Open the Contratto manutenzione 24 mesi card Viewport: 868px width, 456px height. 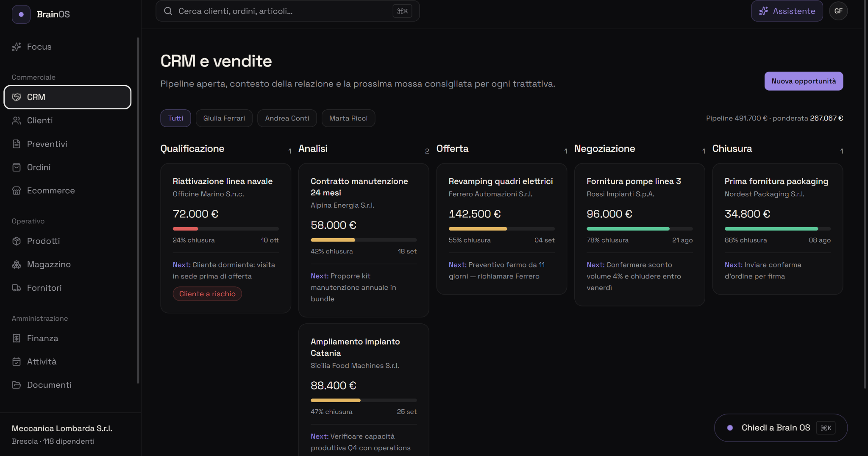364,240
